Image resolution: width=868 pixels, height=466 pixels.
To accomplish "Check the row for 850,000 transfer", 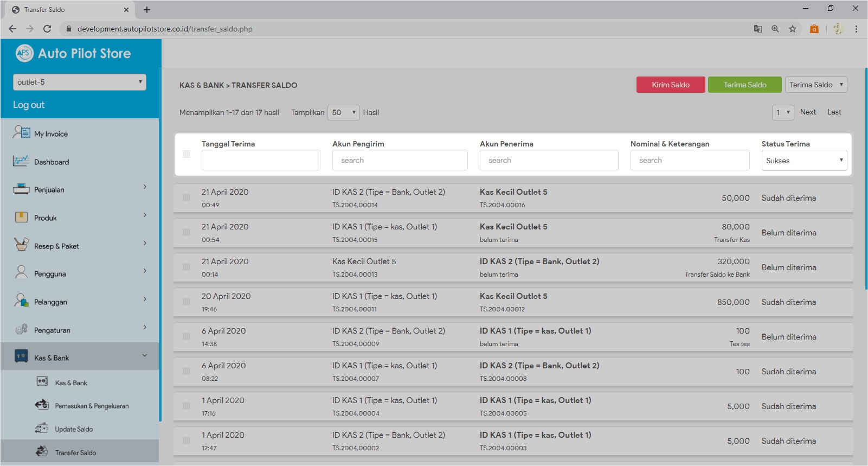I will [x=187, y=302].
